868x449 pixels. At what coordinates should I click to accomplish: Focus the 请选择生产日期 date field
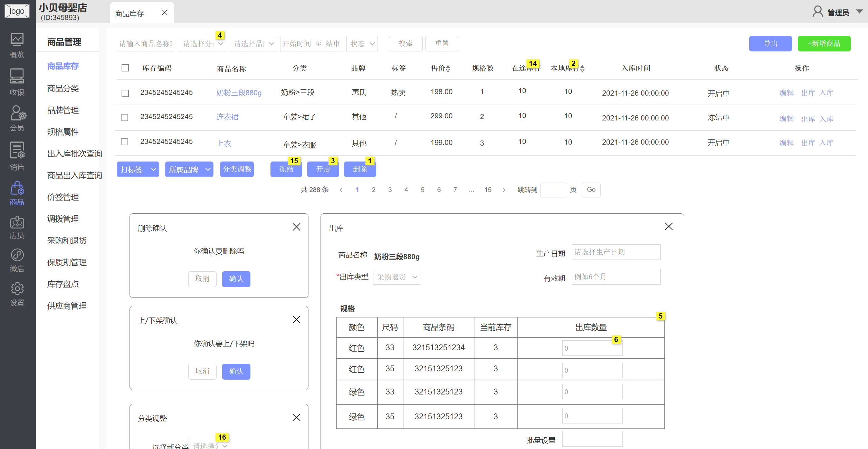[616, 252]
